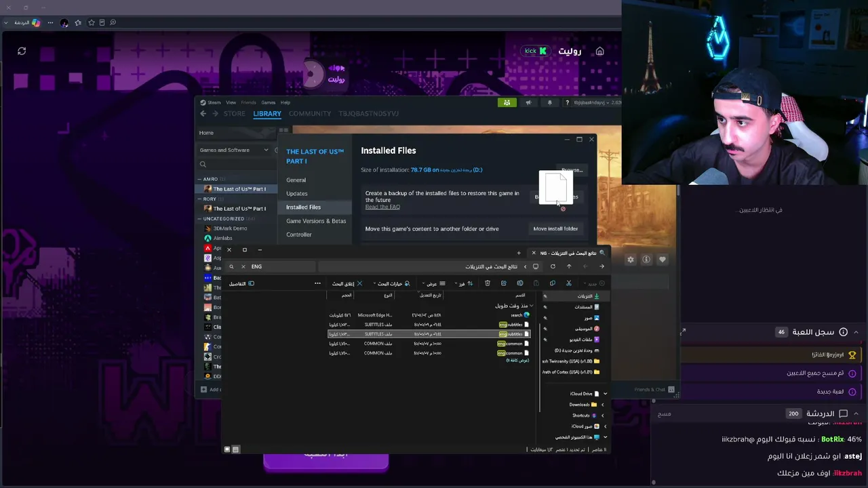Open Steam friends green button
This screenshot has height=488, width=868.
(x=507, y=102)
